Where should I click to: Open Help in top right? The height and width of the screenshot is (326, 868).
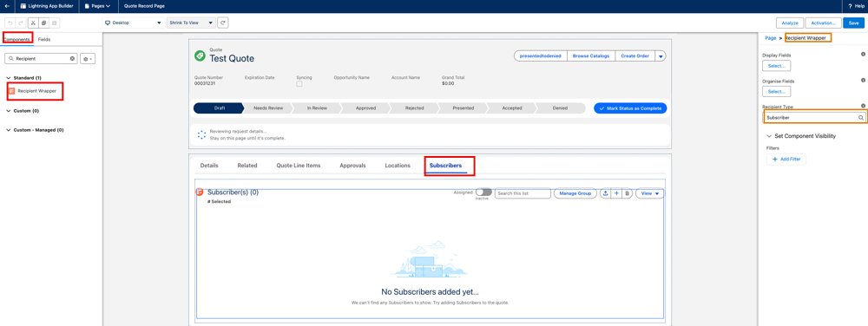pyautogui.click(x=855, y=6)
